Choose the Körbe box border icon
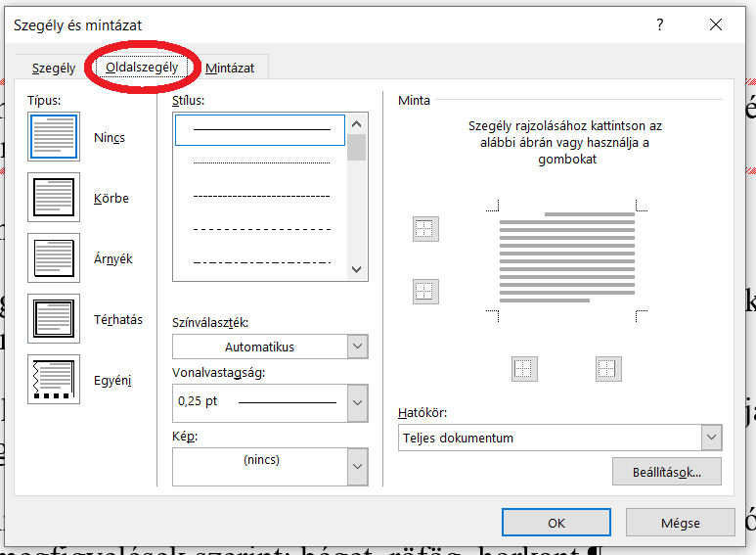The width and height of the screenshot is (756, 555). (x=53, y=197)
